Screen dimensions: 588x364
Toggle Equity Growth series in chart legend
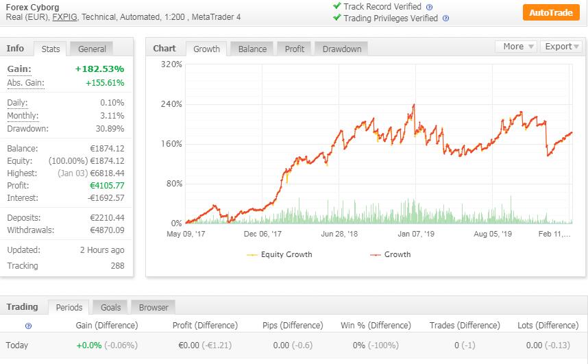point(279,254)
